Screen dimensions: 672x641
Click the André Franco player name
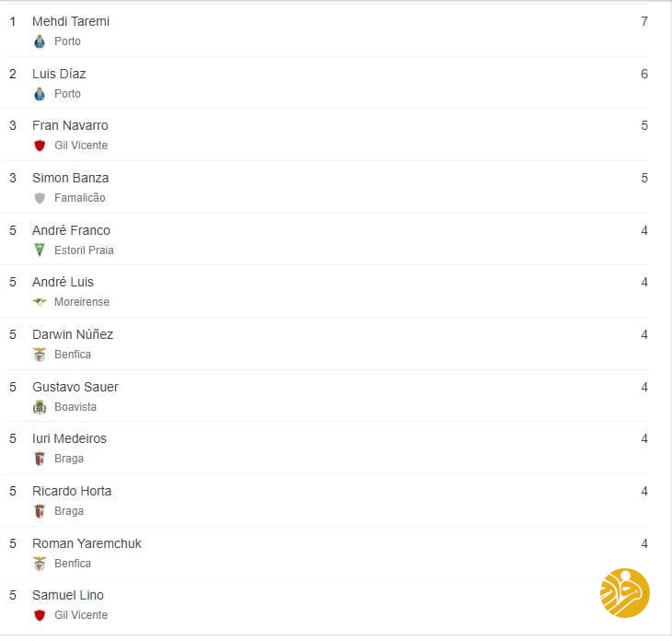[71, 230]
